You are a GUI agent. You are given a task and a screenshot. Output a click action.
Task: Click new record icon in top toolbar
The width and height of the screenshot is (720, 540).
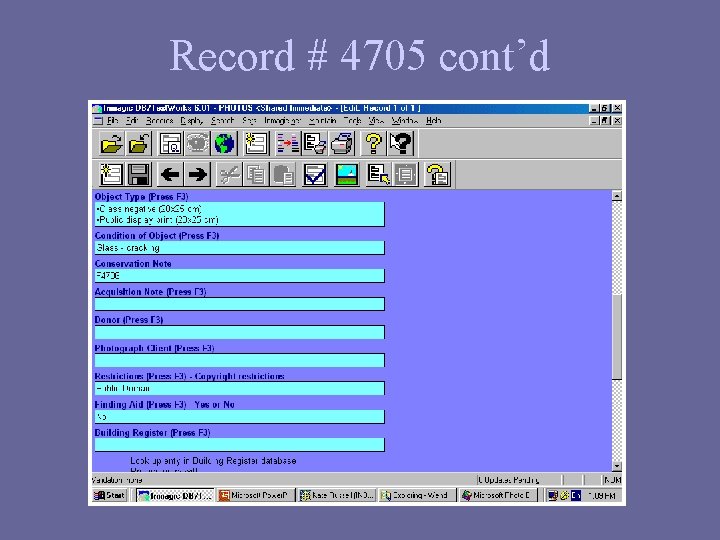click(256, 144)
